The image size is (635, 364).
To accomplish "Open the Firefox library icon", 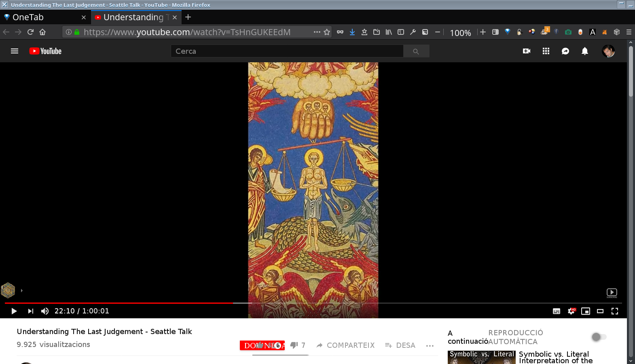I will coord(389,32).
